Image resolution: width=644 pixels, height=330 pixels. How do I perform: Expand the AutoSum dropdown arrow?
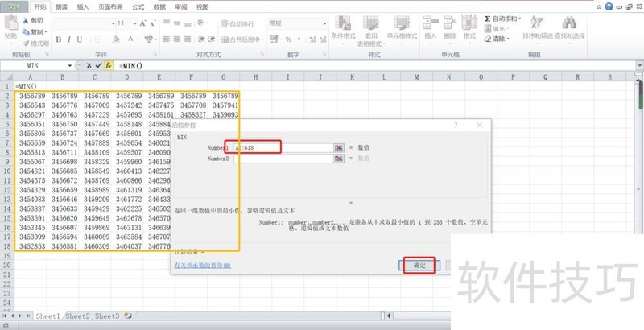[519, 18]
